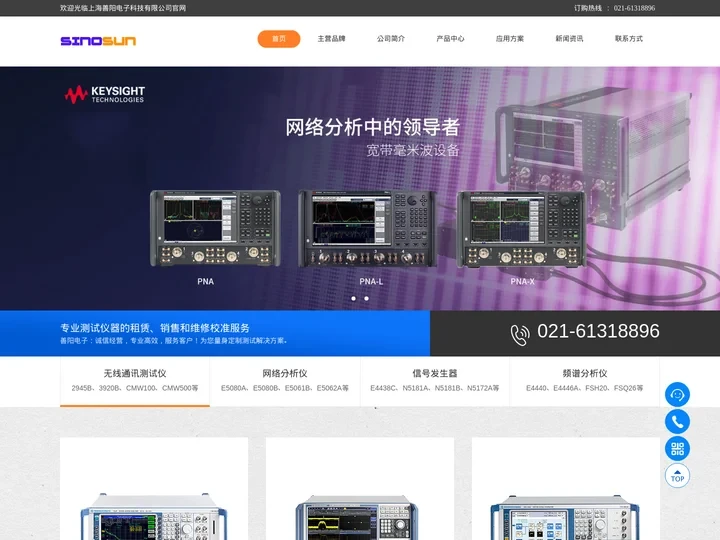The width and height of the screenshot is (720, 540).
Task: Switch to the 网络分析仪 tab
Action: 285,382
